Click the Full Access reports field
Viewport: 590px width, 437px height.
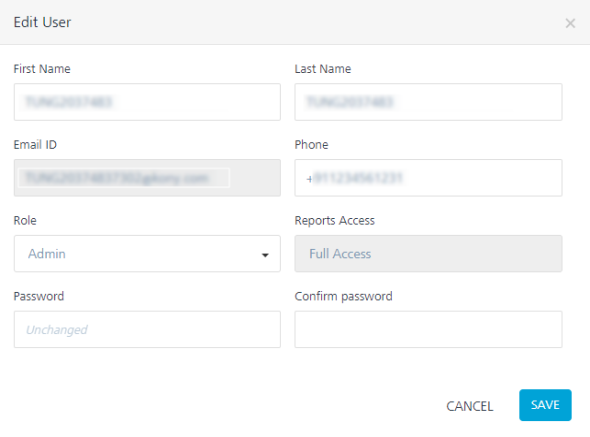pos(428,253)
